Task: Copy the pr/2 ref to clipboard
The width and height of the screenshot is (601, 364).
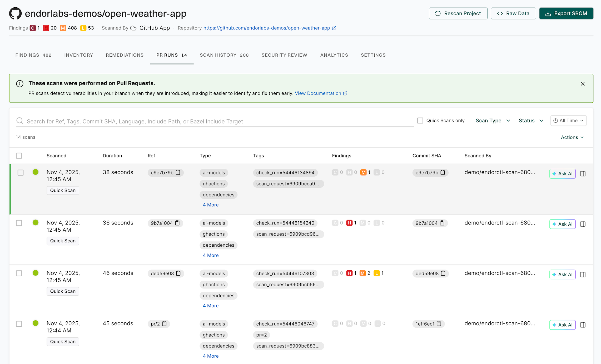Action: coord(165,324)
